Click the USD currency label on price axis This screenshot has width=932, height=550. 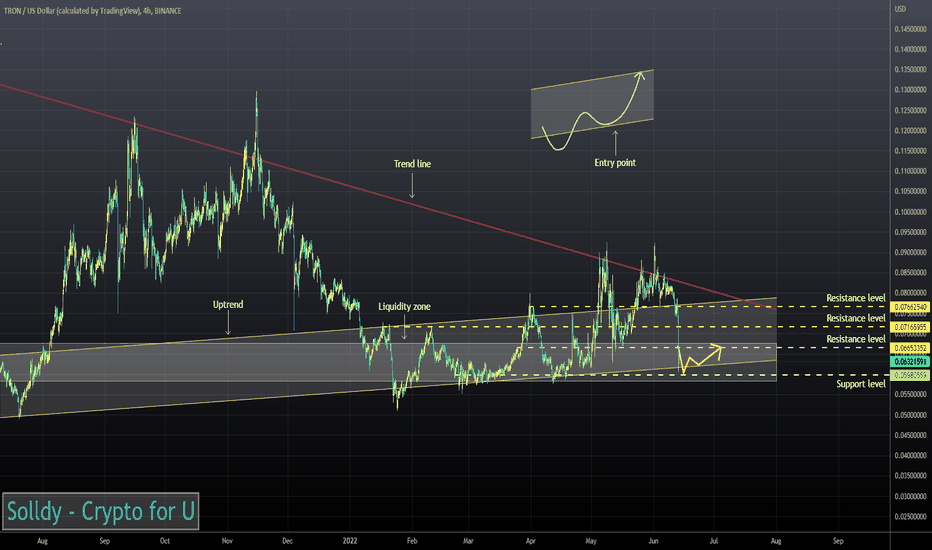click(x=900, y=9)
